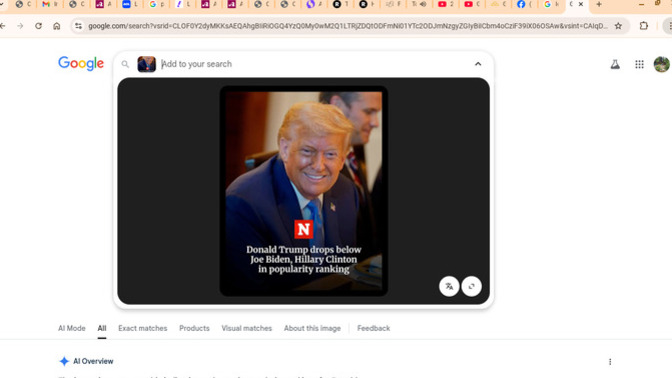Click the Google logo
This screenshot has width=672, height=378.
point(81,63)
